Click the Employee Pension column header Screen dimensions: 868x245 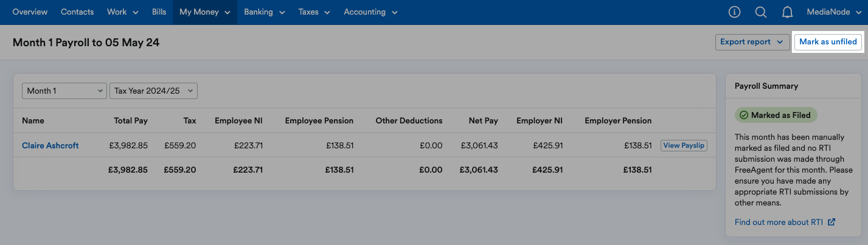(x=319, y=120)
